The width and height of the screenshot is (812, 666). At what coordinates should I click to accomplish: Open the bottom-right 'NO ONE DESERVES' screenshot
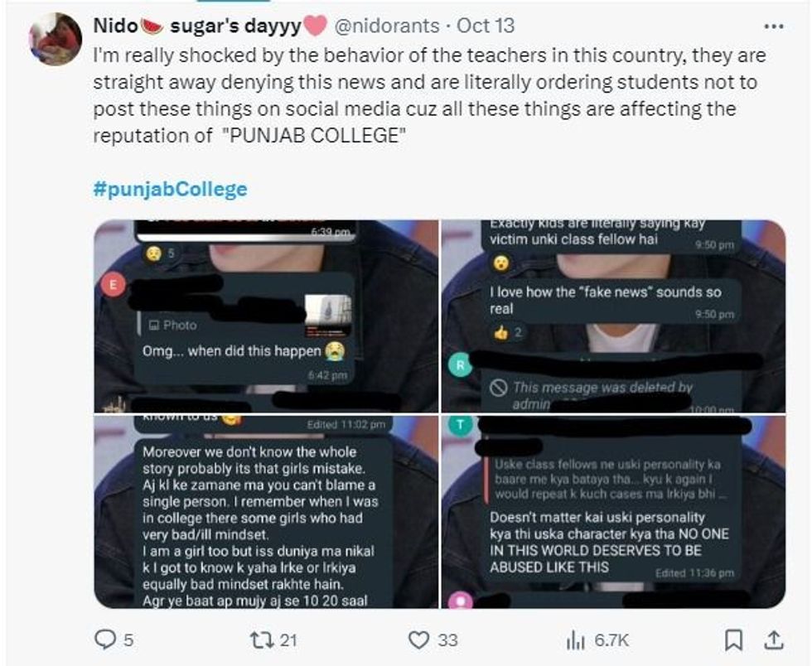click(x=613, y=512)
